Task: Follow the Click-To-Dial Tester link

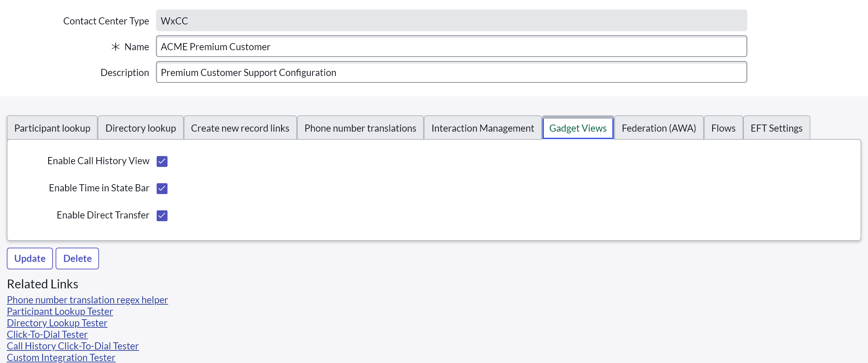Action: [x=47, y=335]
